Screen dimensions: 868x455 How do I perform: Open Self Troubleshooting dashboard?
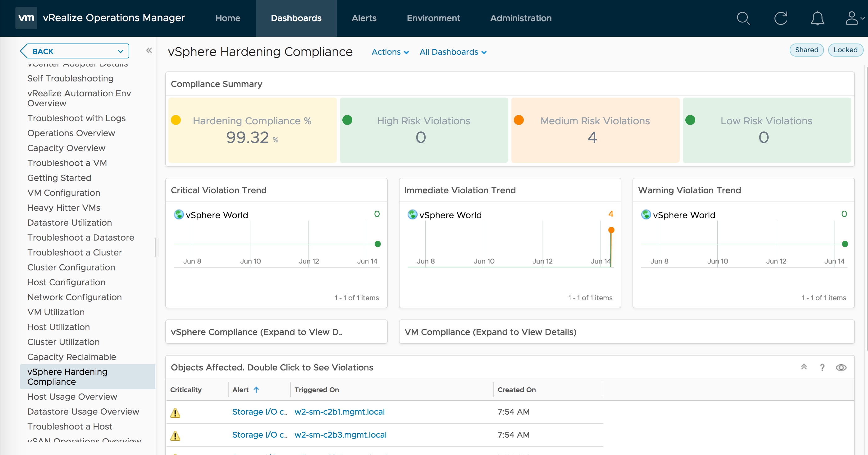point(71,78)
